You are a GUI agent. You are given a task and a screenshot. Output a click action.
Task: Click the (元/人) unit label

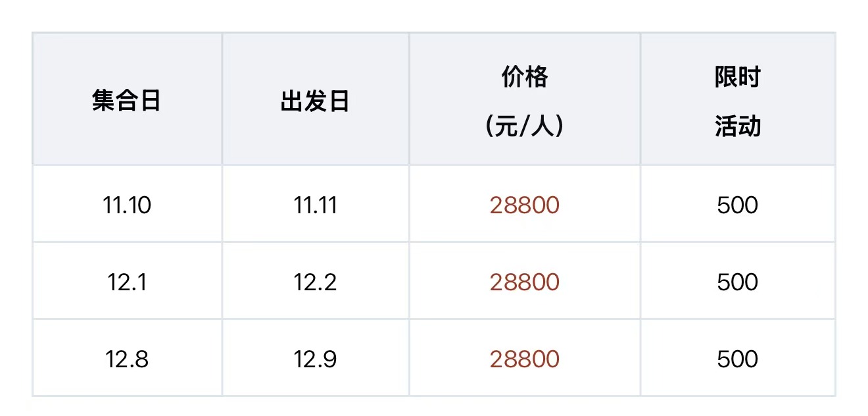tap(525, 126)
